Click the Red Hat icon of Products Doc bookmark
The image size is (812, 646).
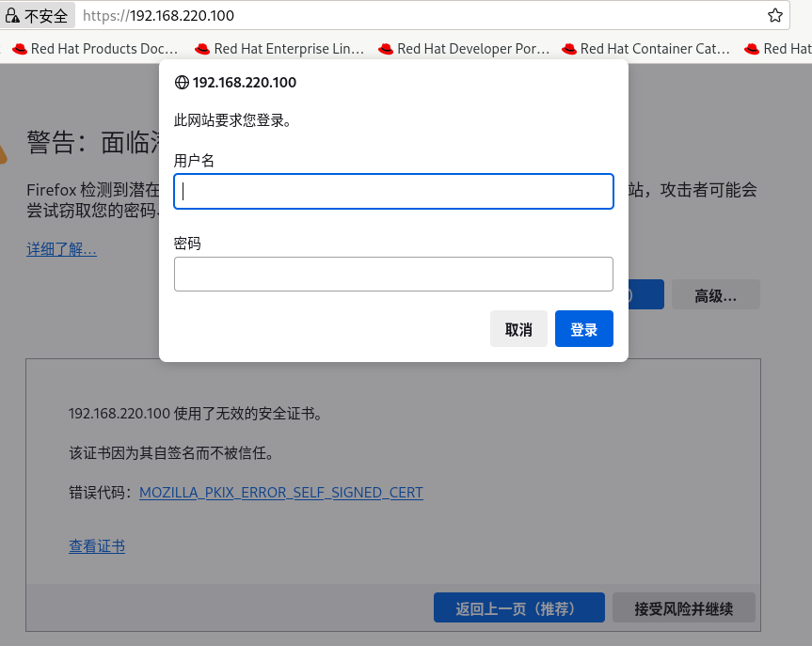[20, 49]
